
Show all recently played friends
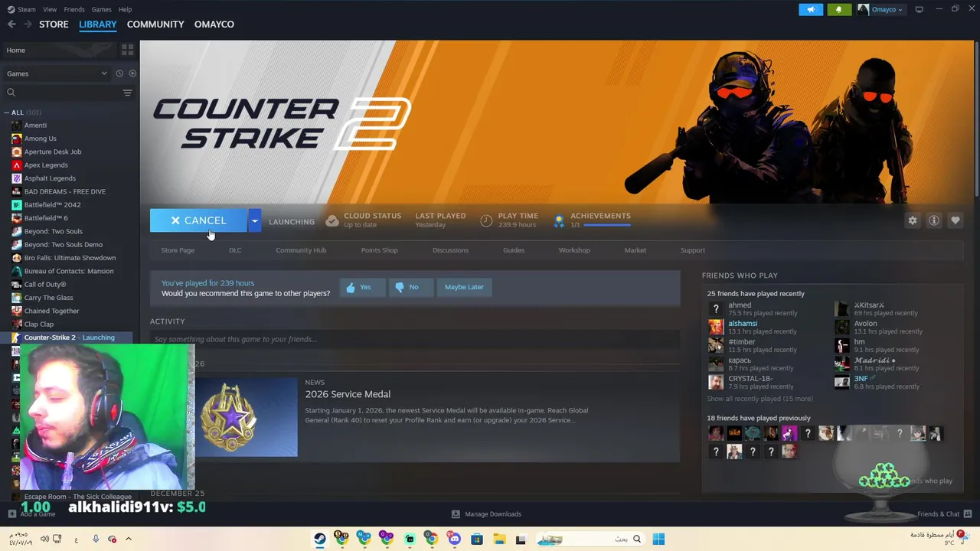click(759, 399)
